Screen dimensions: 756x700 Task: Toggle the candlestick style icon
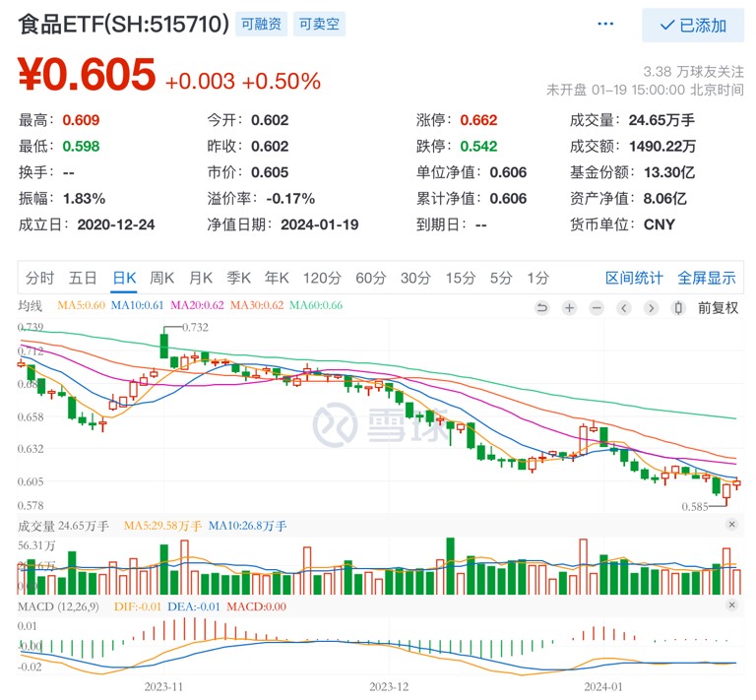[x=678, y=307]
